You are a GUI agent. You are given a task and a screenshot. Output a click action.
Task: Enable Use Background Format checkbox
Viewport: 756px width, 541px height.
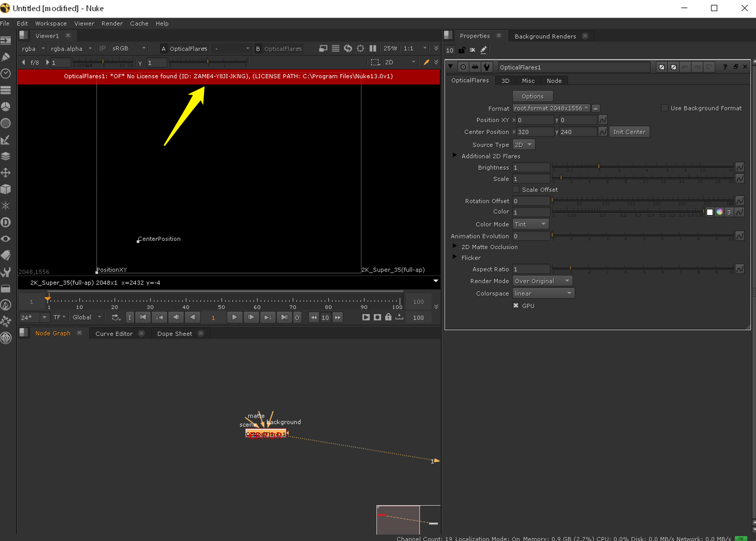point(664,108)
